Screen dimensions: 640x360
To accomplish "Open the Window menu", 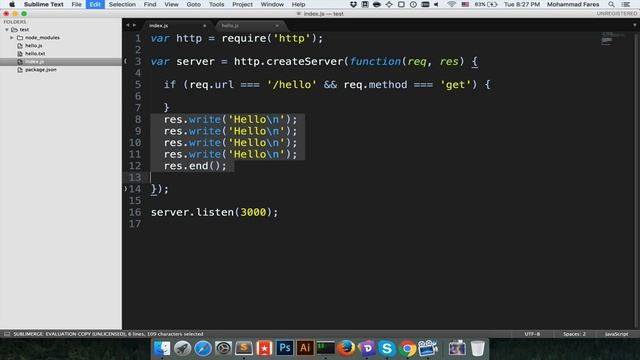I will click(272, 4).
